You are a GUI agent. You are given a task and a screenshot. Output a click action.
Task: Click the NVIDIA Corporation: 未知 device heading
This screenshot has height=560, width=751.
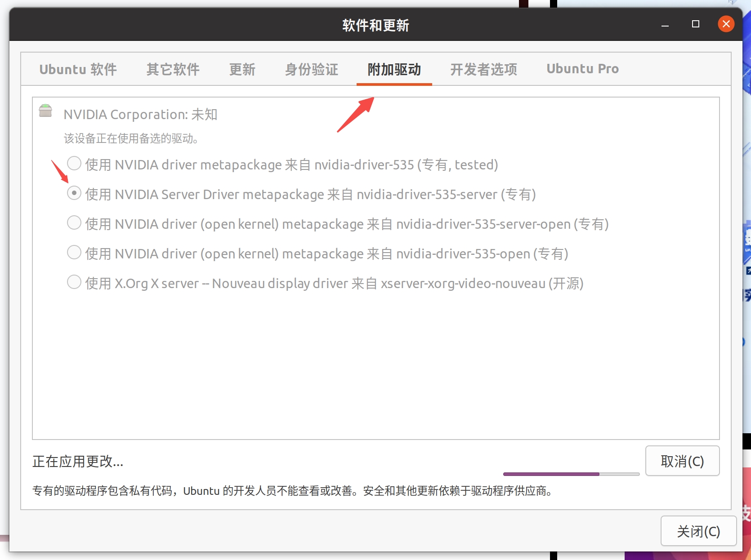(x=140, y=115)
